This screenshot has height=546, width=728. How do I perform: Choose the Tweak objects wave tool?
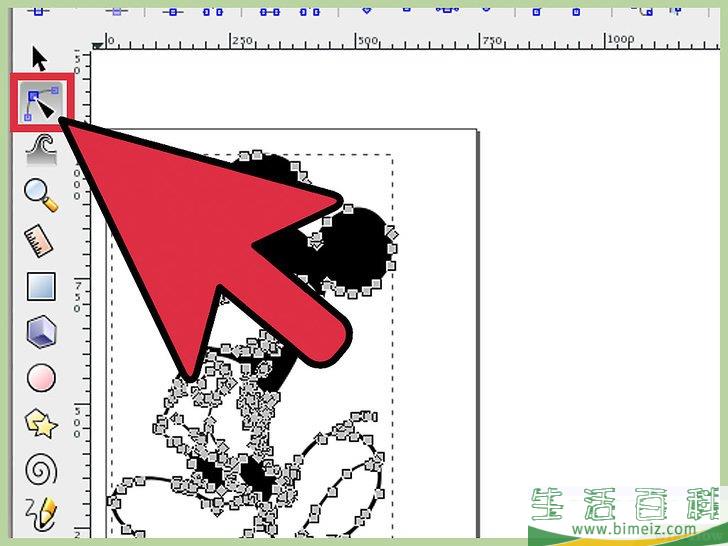41,150
